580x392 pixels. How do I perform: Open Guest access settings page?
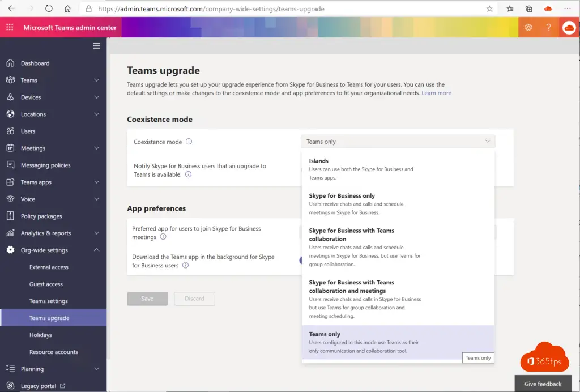click(46, 284)
